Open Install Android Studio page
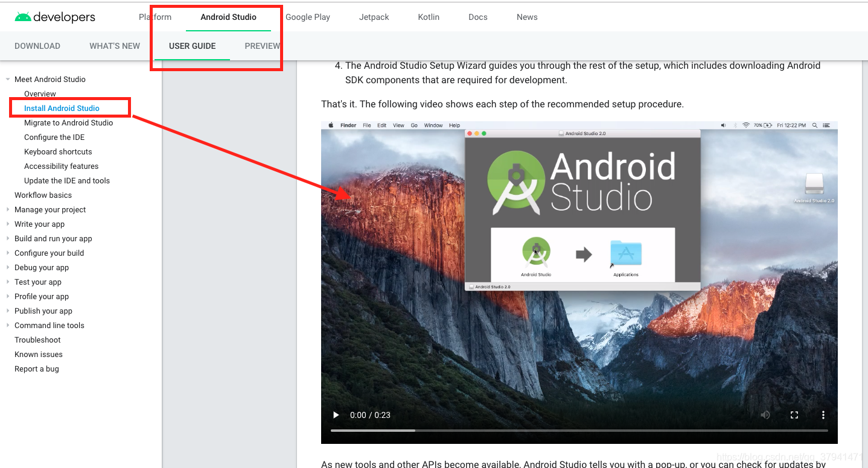The width and height of the screenshot is (868, 468). pos(62,109)
